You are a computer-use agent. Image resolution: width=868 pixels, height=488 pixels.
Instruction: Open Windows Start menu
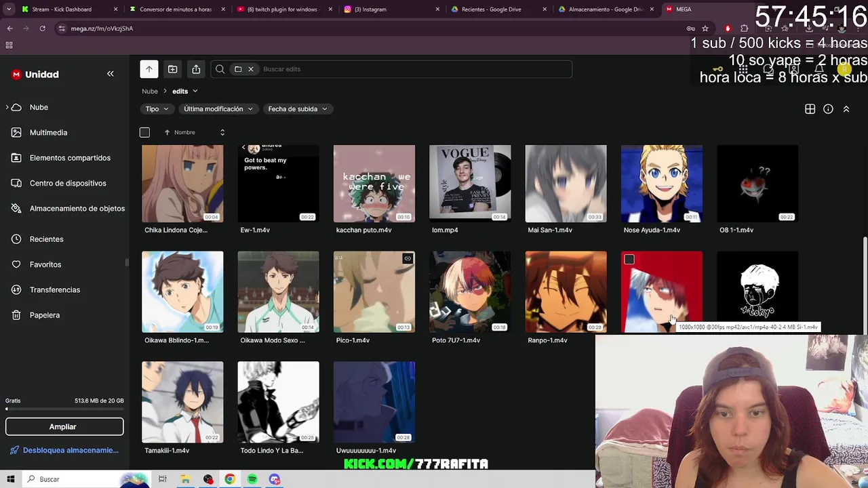[x=11, y=479]
